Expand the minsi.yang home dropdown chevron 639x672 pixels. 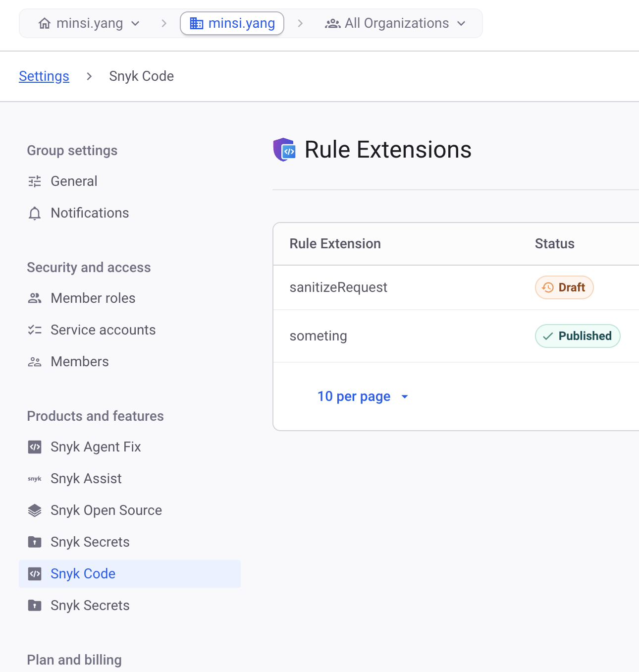point(135,23)
